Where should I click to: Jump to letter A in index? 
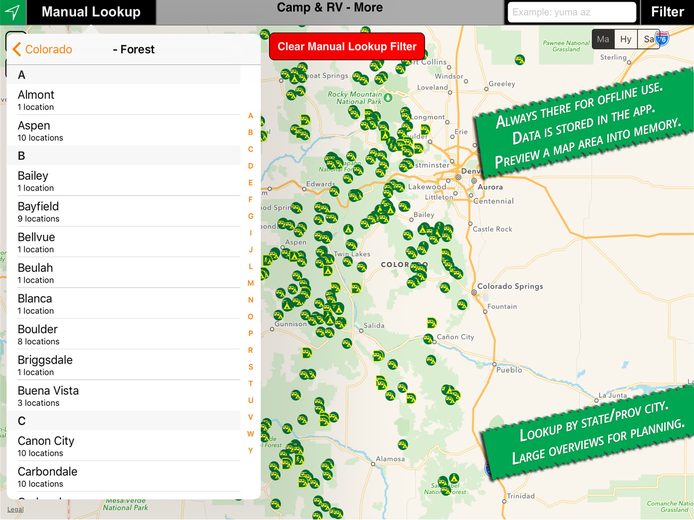251,116
